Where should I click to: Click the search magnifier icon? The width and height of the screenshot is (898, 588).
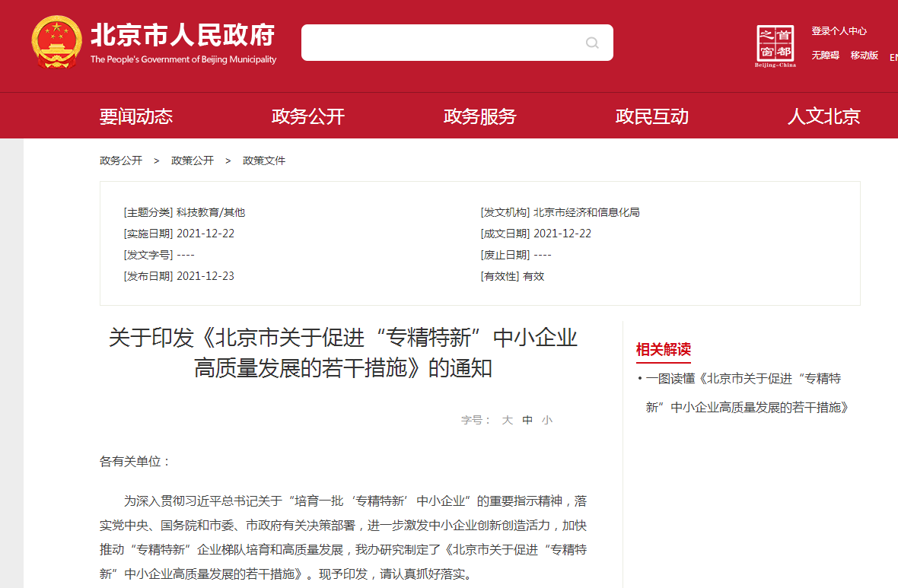(592, 43)
